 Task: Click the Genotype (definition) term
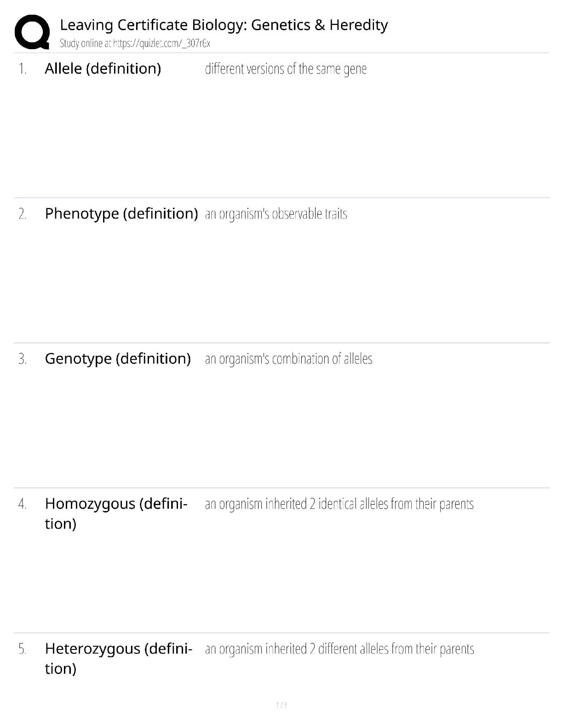pyautogui.click(x=117, y=358)
